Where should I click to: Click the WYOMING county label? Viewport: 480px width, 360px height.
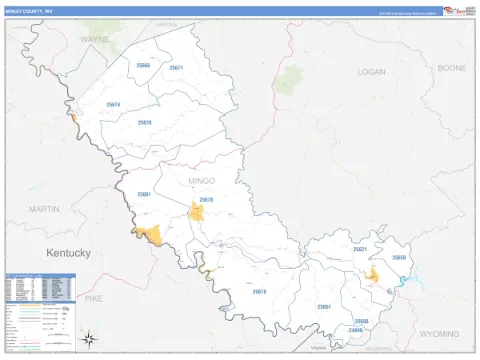(x=439, y=334)
